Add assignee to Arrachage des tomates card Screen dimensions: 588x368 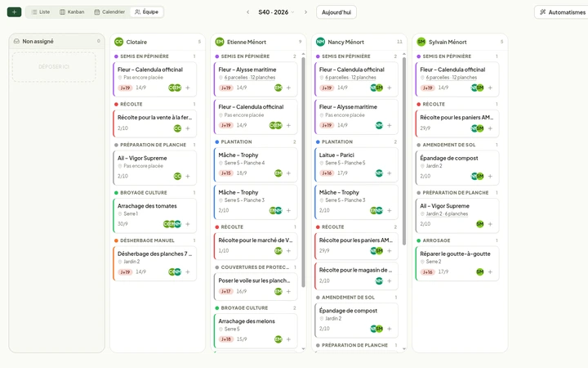click(188, 224)
